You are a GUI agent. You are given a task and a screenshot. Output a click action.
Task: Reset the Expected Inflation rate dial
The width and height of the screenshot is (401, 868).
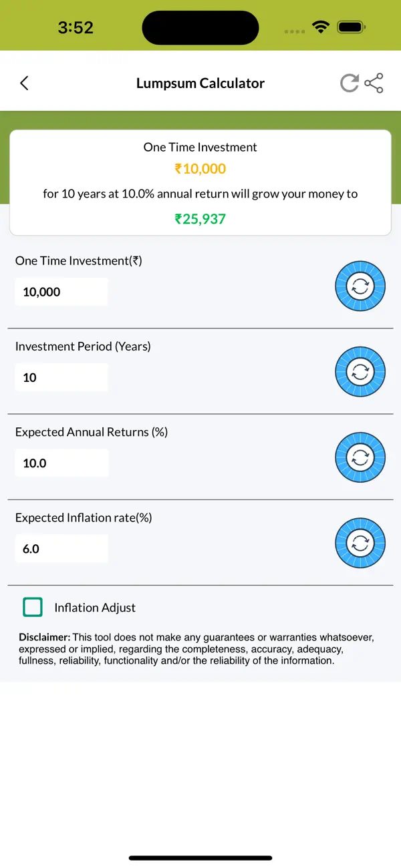coord(360,543)
